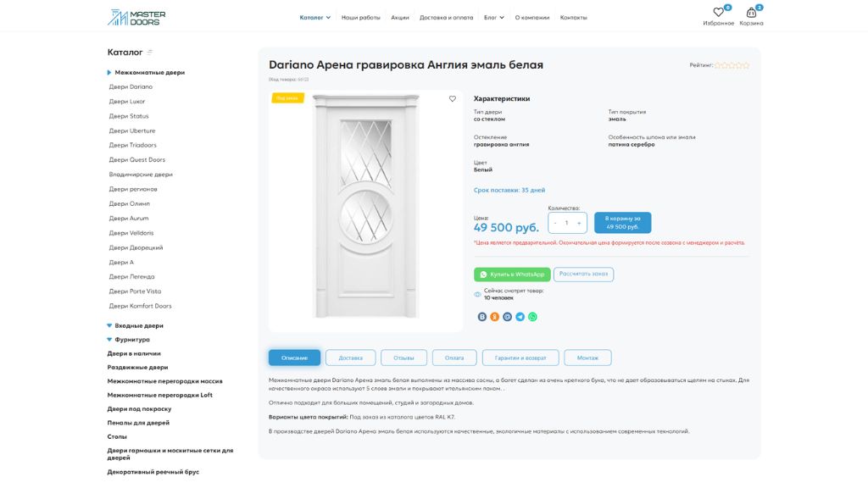This screenshot has width=868, height=488.
Task: Add product to wishlist via heart icon
Action: point(452,97)
